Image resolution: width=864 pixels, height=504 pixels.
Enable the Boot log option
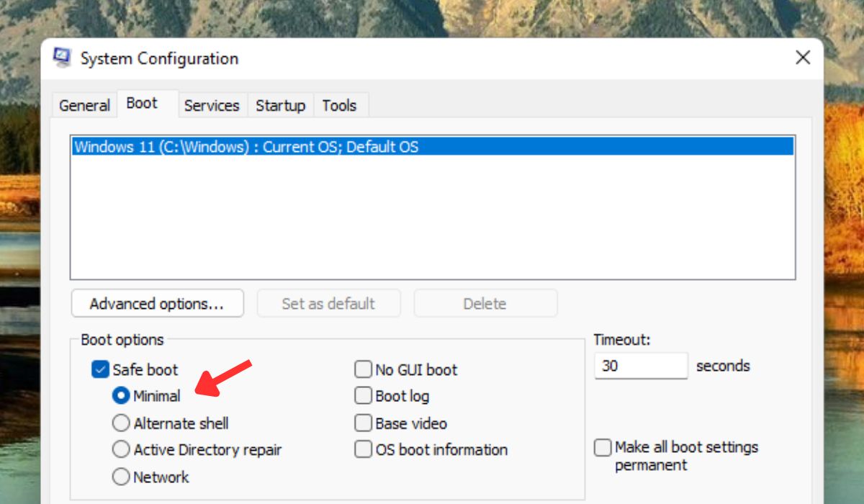(x=363, y=396)
